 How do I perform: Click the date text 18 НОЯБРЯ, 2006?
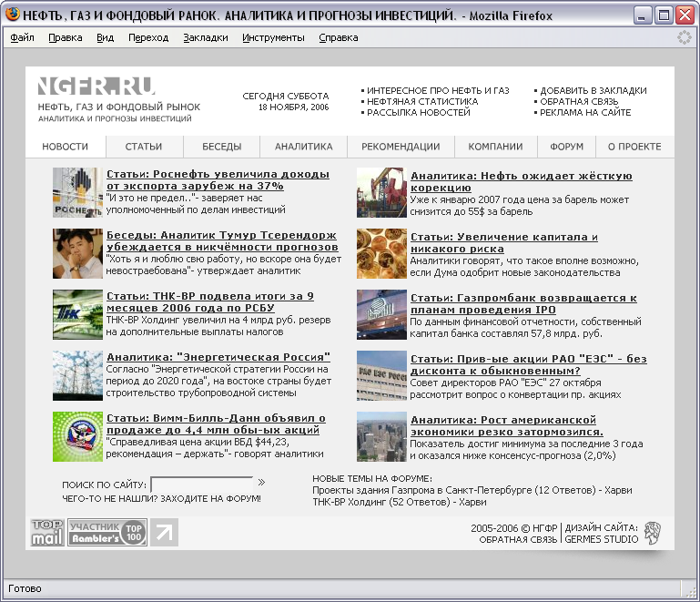294,107
